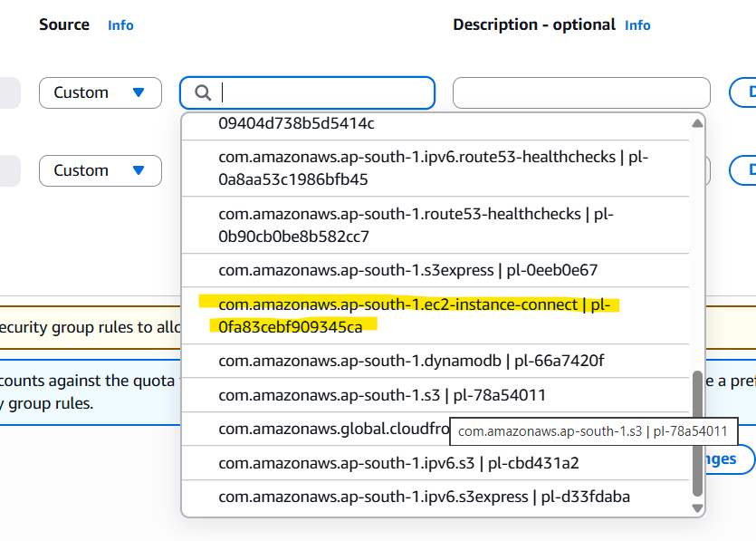Expand the second row's Custom source dropdown
756x541 pixels.
(x=100, y=170)
